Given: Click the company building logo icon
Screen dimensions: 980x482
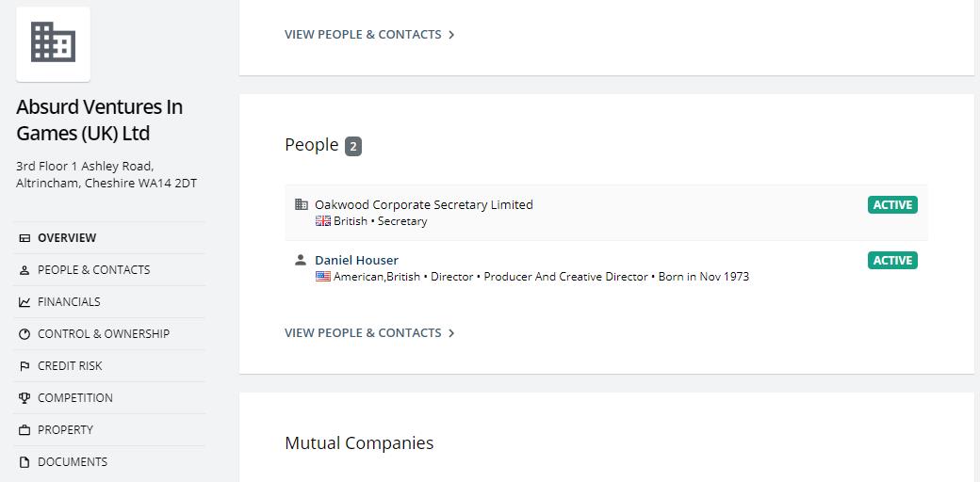Looking at the screenshot, I should click(x=53, y=43).
